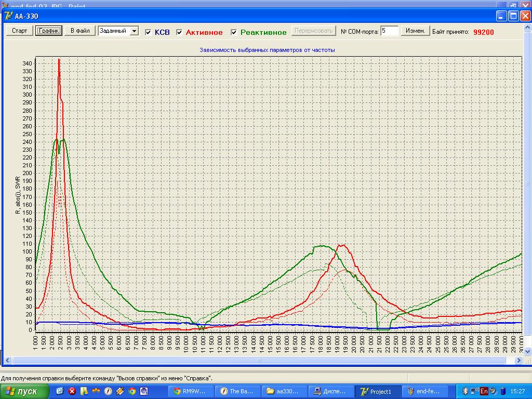The image size is (532, 399).
Task: Open the yellow folder-like quick launch icon
Action: tap(84, 391)
